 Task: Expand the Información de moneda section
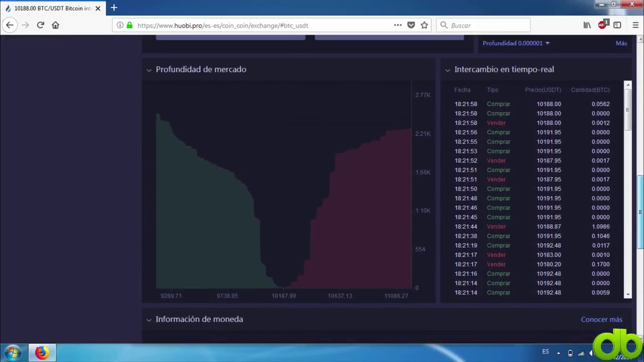coord(149,320)
